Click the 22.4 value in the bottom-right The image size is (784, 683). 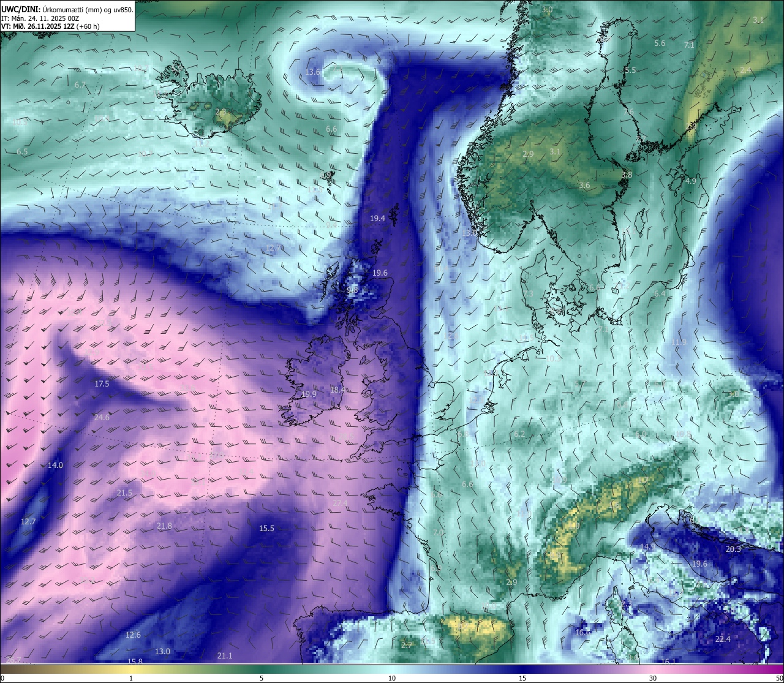pyautogui.click(x=723, y=640)
